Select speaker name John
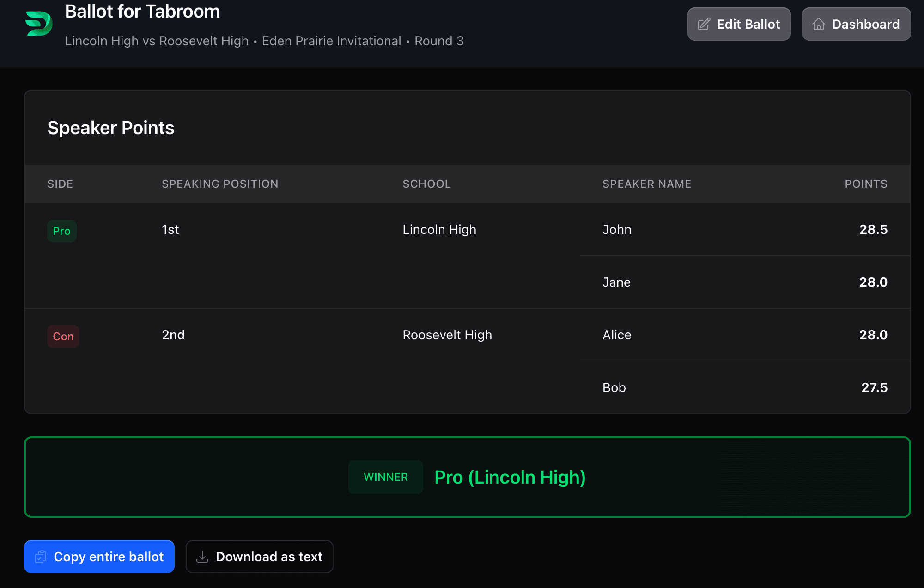 [617, 230]
